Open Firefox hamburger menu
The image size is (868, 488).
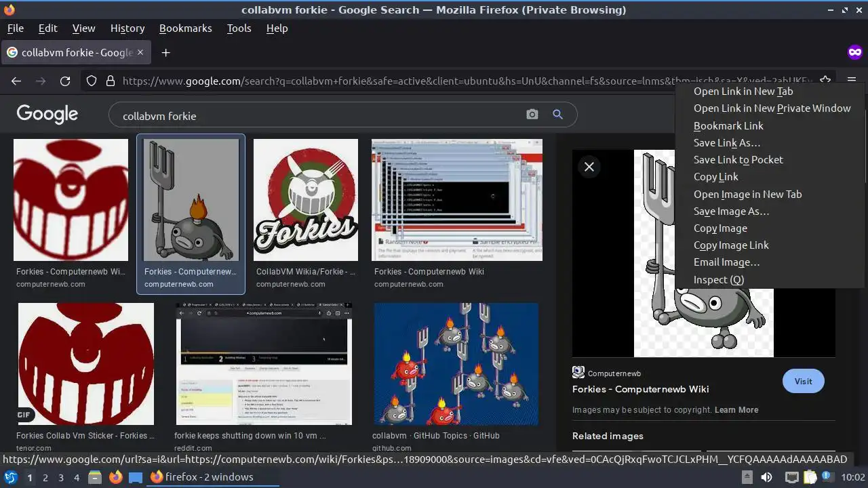852,81
